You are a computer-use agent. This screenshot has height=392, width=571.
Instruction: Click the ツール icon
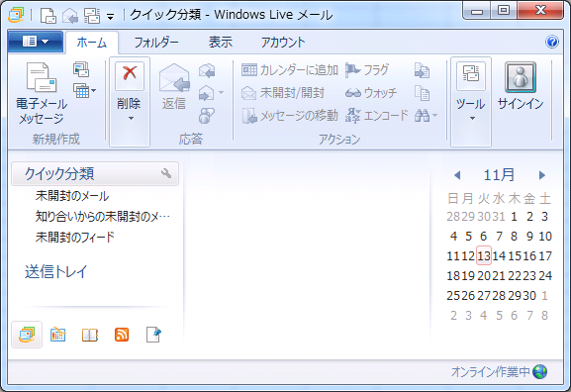(x=471, y=75)
